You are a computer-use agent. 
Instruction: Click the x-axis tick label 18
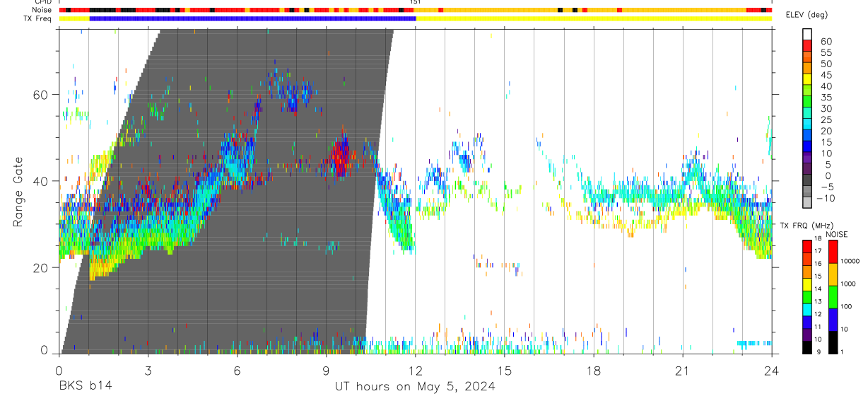click(593, 371)
